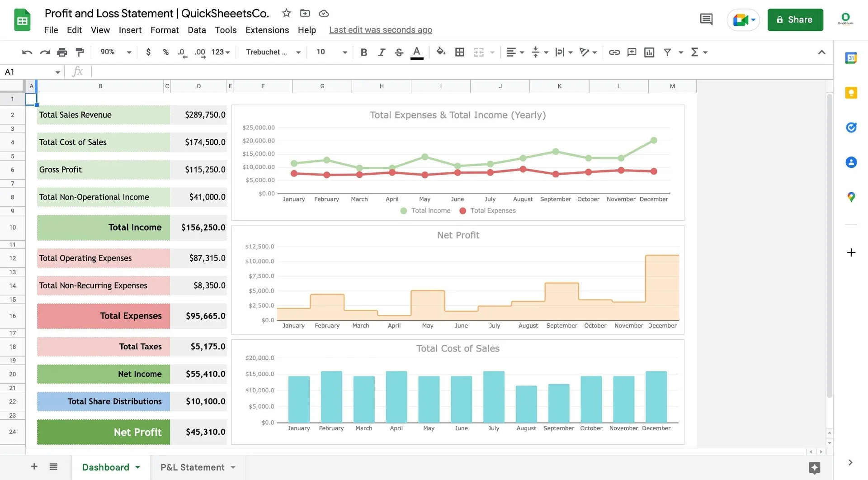Open Google Calendar side panel icon

tap(851, 58)
